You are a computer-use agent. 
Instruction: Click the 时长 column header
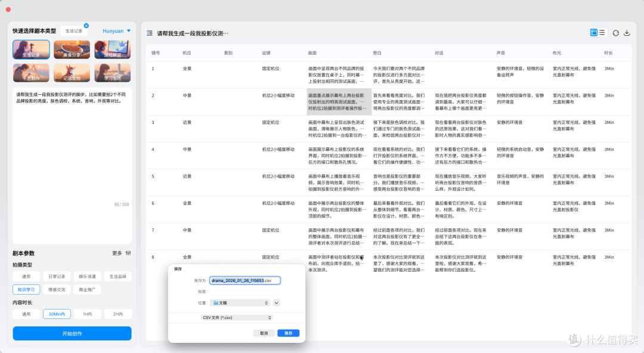point(608,53)
